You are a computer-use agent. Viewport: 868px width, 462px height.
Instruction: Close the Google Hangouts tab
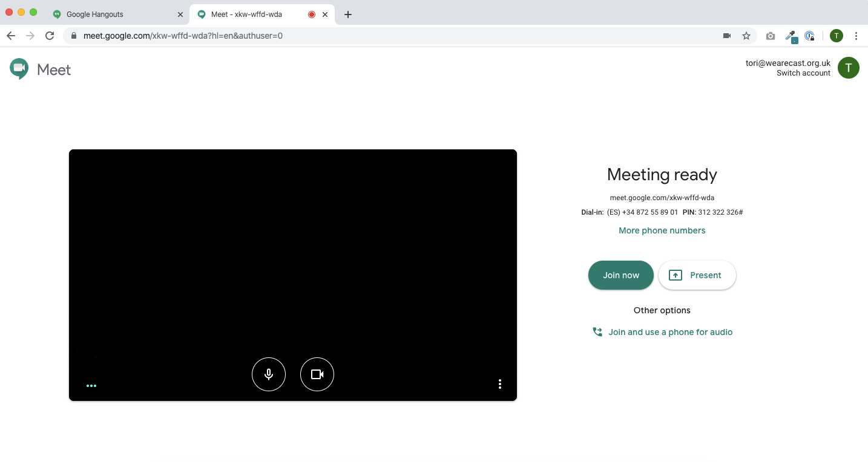pyautogui.click(x=180, y=15)
